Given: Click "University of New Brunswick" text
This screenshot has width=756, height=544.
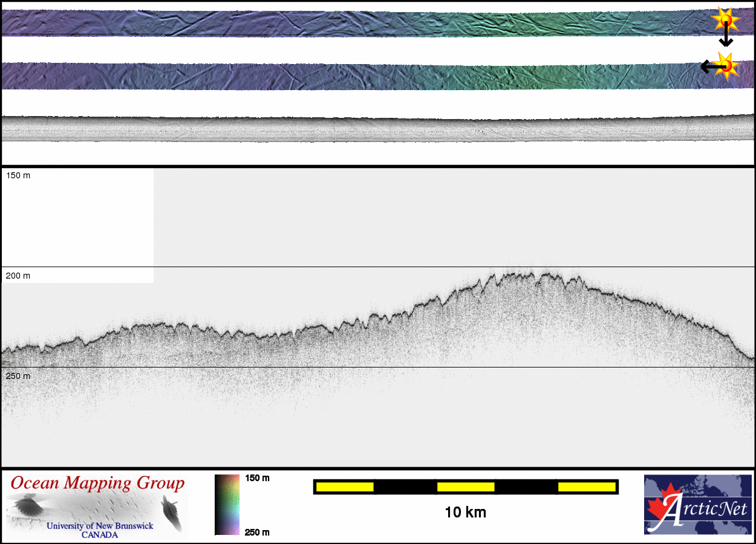Looking at the screenshot, I should 100,526.
